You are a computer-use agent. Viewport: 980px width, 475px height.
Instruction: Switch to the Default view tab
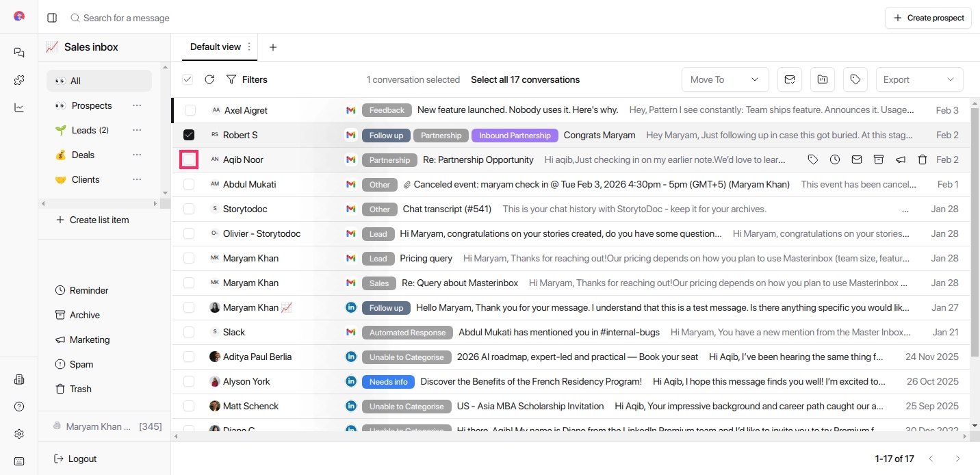click(x=216, y=47)
